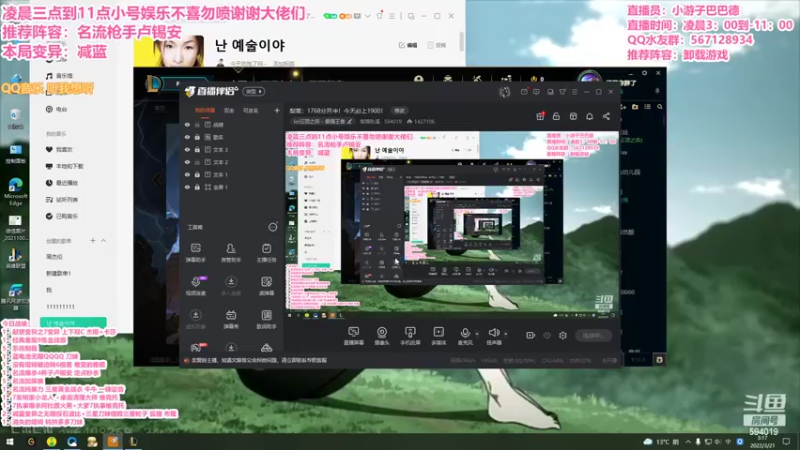Add new playlist plus button in QQ Music
This screenshot has height=450, width=800.
tap(92, 240)
